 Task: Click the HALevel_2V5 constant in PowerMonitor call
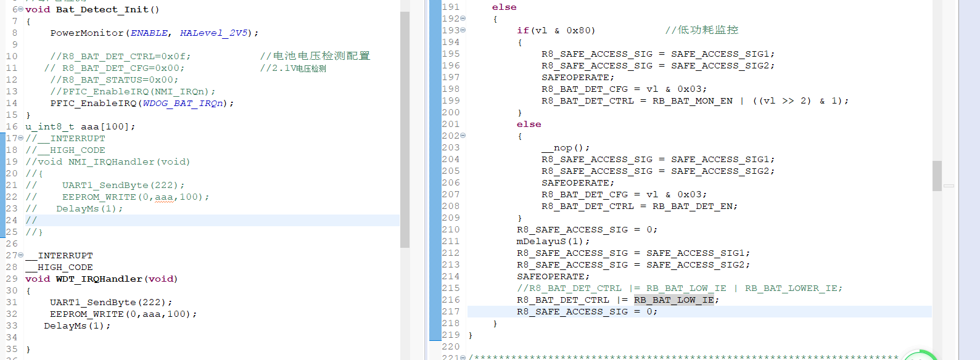click(213, 33)
